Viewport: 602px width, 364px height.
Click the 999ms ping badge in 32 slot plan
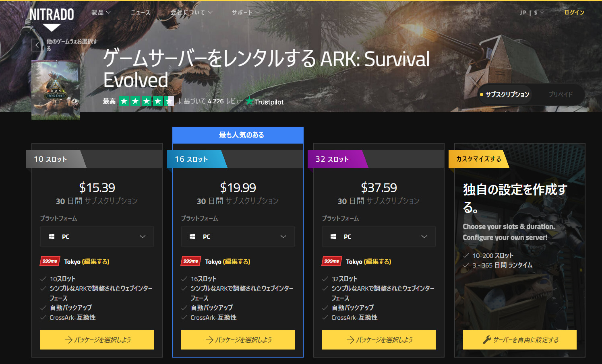(332, 261)
